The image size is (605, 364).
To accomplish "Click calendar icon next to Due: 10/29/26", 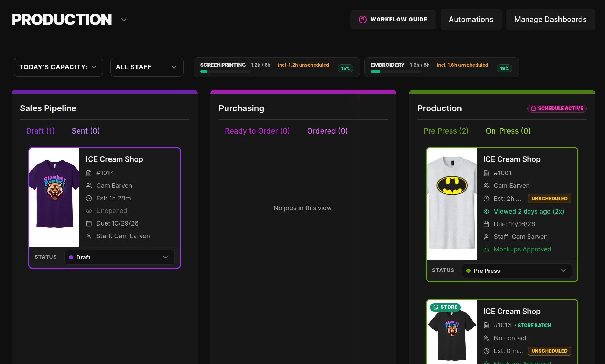I will point(89,223).
